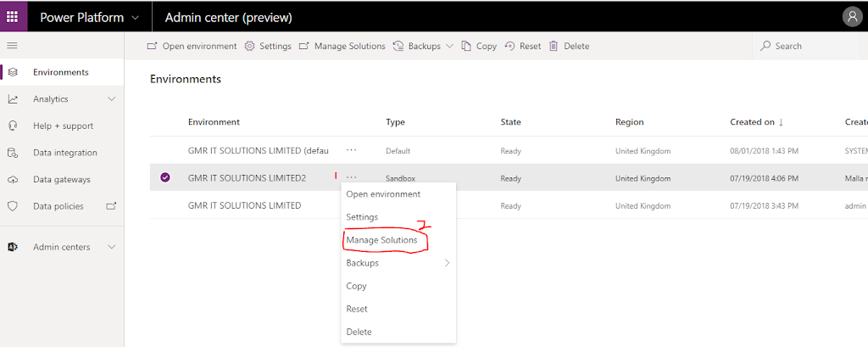Sort by the Created on column header

click(x=752, y=122)
